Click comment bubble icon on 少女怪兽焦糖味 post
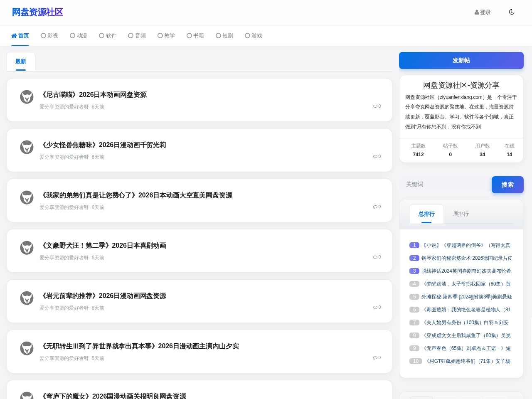532x399 pixels. pyautogui.click(x=375, y=157)
